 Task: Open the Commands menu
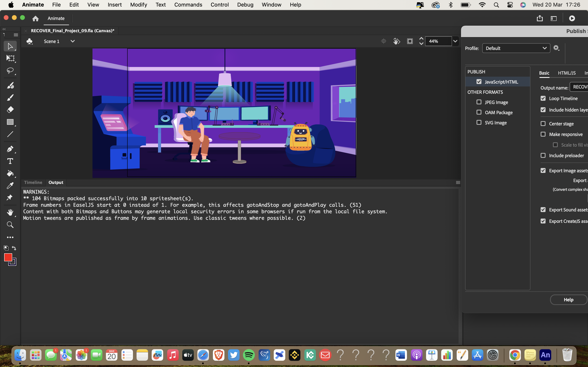pos(188,5)
